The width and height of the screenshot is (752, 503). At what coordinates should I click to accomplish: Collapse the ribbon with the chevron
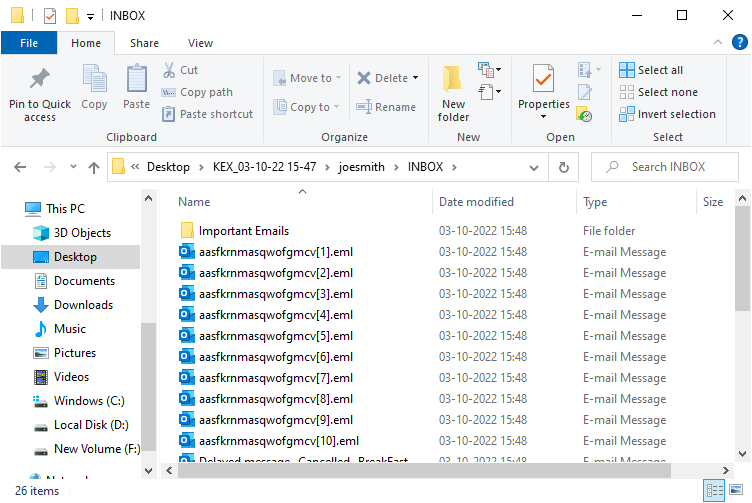(x=717, y=42)
